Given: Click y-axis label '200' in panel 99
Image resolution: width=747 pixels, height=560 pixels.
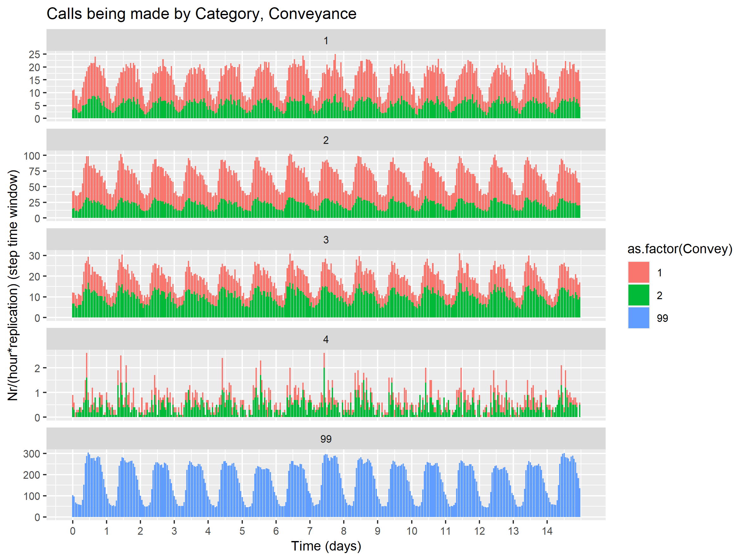Looking at the screenshot, I should [32, 475].
